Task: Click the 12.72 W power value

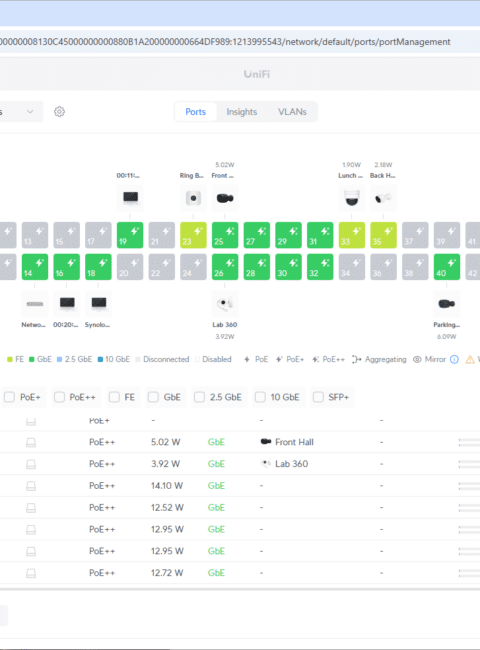Action: [167, 573]
